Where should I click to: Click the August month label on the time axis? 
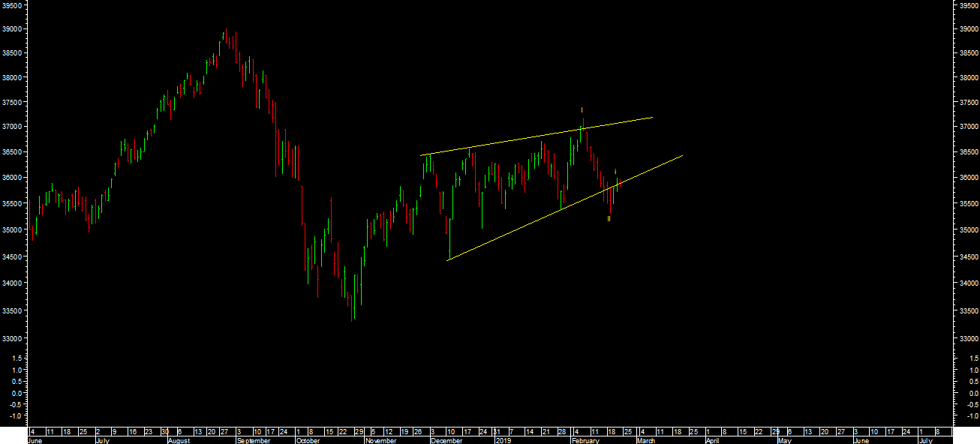[179, 441]
